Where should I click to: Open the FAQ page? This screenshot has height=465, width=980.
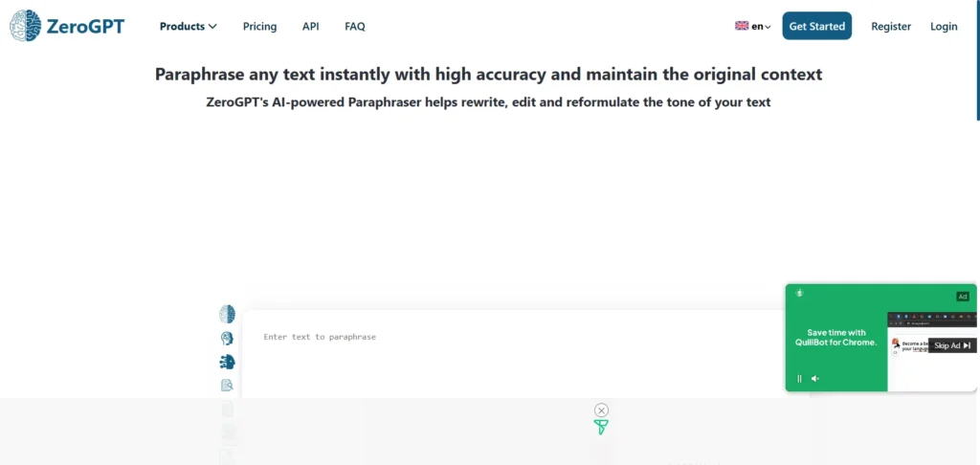click(x=355, y=27)
